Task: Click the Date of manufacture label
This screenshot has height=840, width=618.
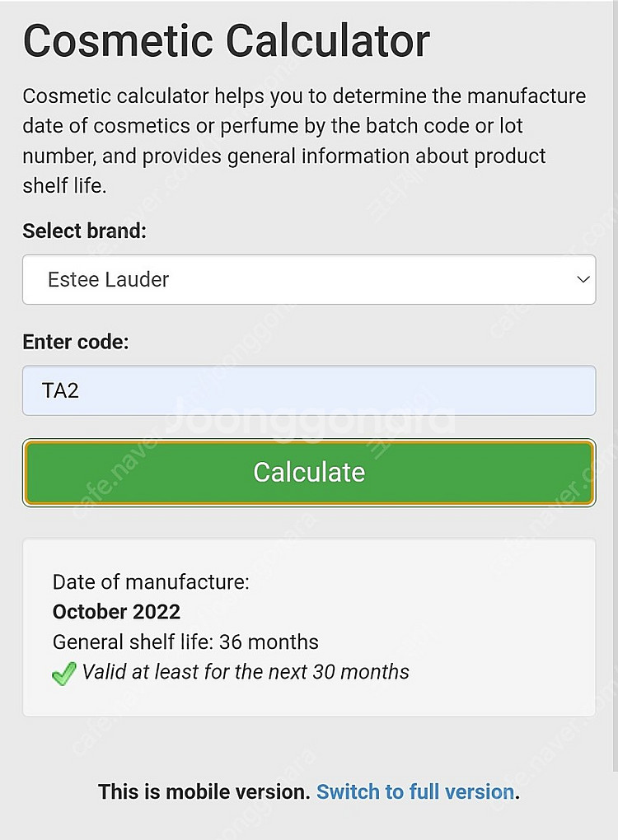Action: 151,582
